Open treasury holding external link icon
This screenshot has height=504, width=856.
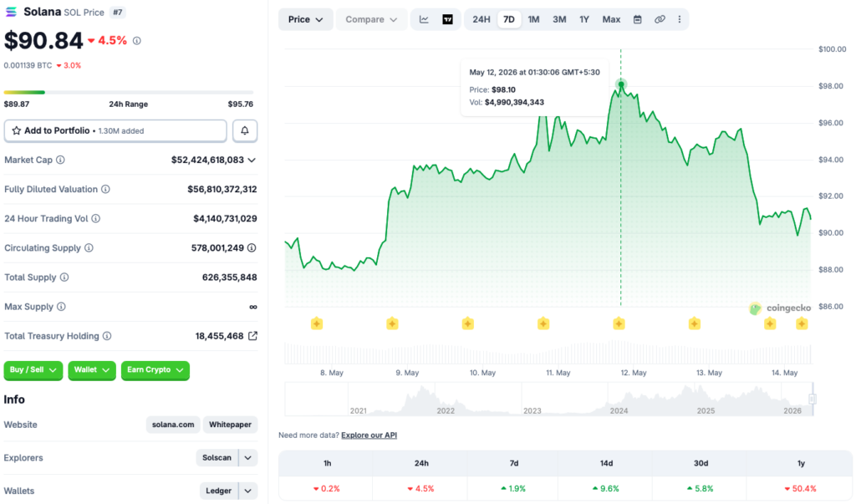[x=252, y=336]
